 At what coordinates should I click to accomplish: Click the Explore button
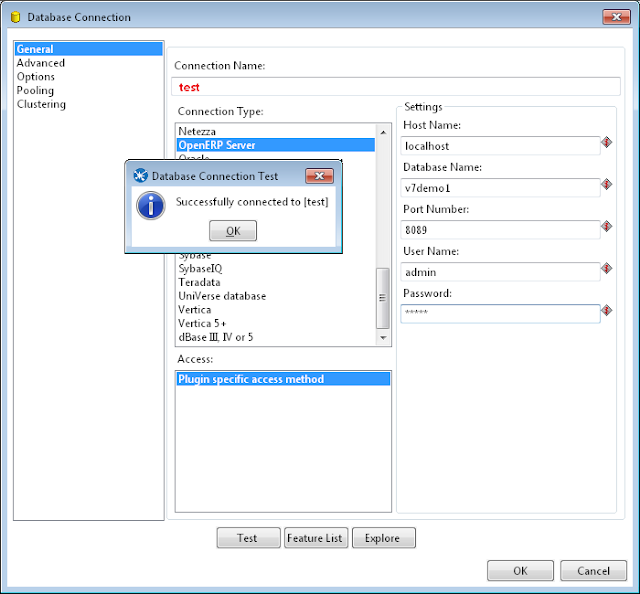tap(384, 538)
